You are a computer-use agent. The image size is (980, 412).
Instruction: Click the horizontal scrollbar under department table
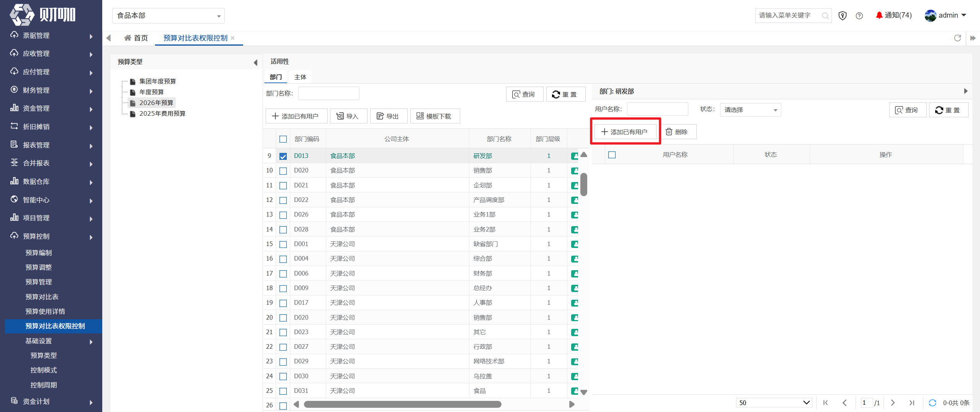click(x=402, y=404)
